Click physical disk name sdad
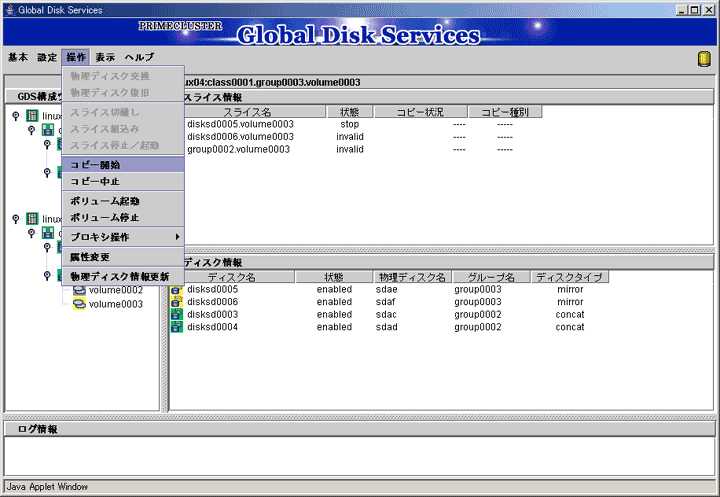 (x=386, y=327)
